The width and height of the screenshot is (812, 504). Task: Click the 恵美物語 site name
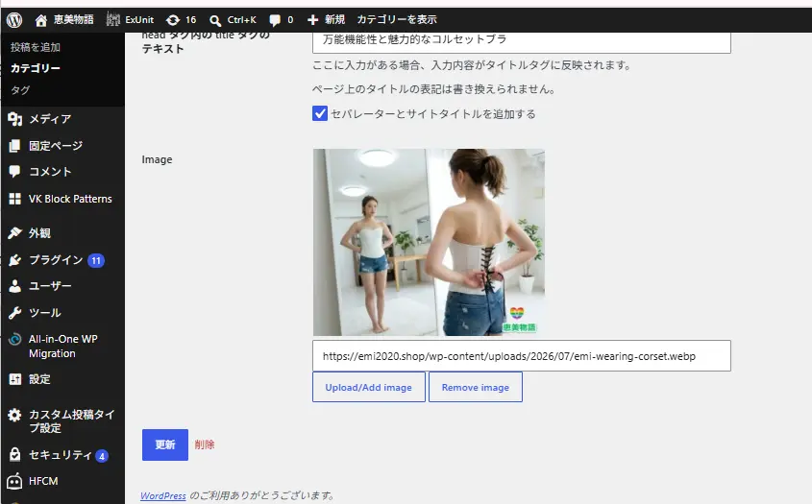[x=74, y=19]
